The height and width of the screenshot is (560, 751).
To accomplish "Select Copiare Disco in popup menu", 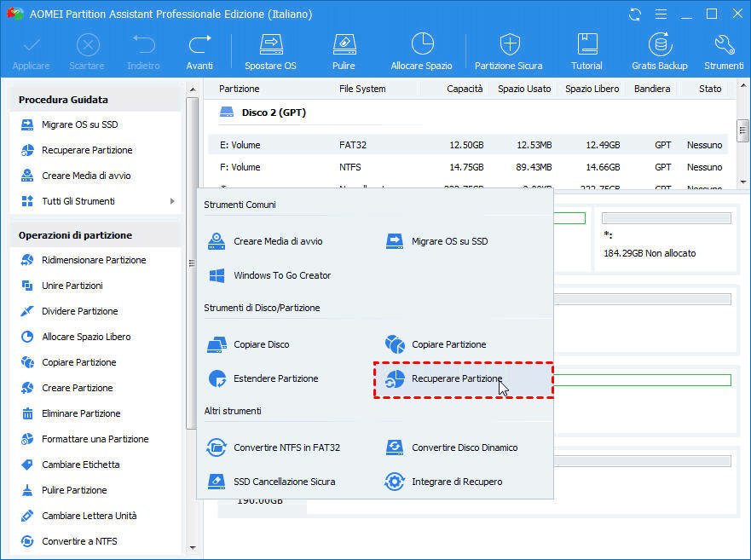I will click(248, 344).
